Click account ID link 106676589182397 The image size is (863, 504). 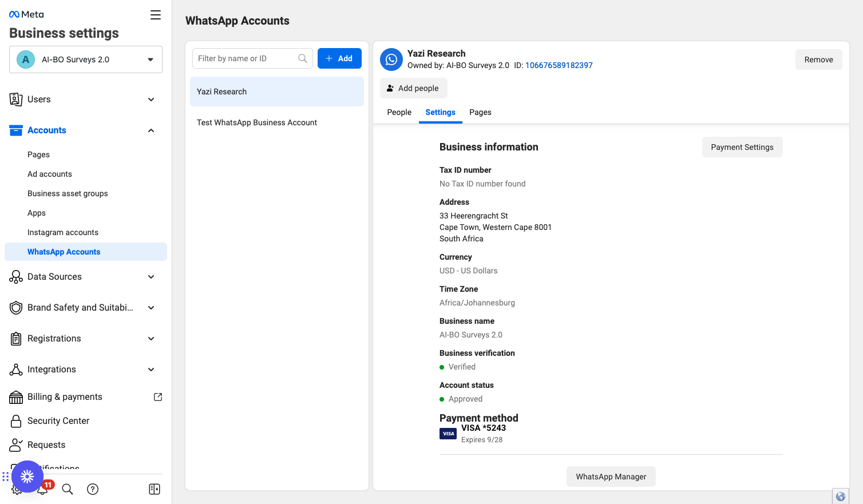tap(559, 65)
